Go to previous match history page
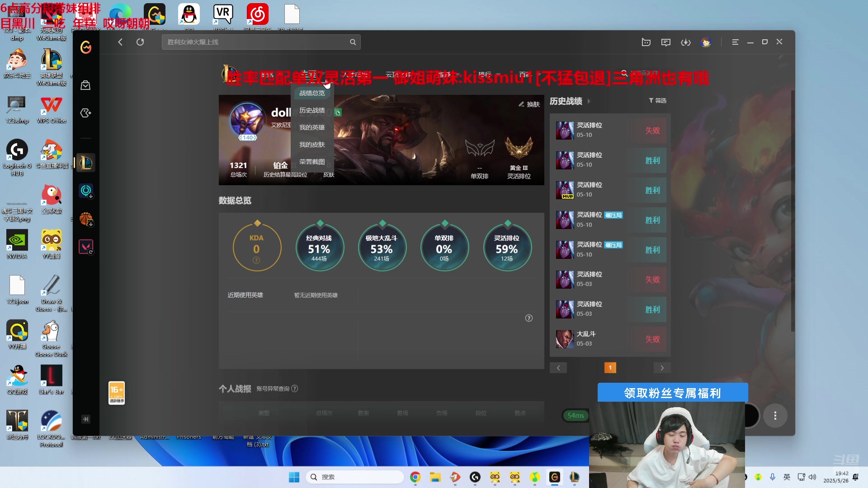868x488 pixels. (x=558, y=368)
